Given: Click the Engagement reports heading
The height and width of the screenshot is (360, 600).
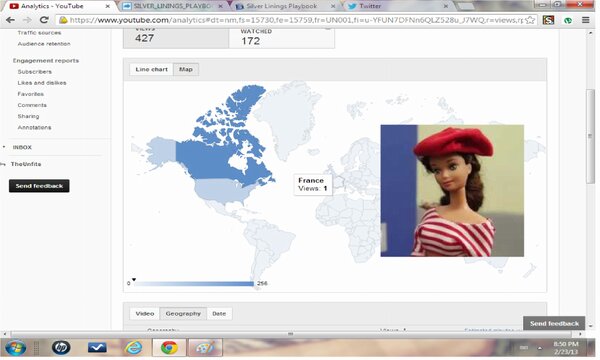Looking at the screenshot, I should click(46, 60).
